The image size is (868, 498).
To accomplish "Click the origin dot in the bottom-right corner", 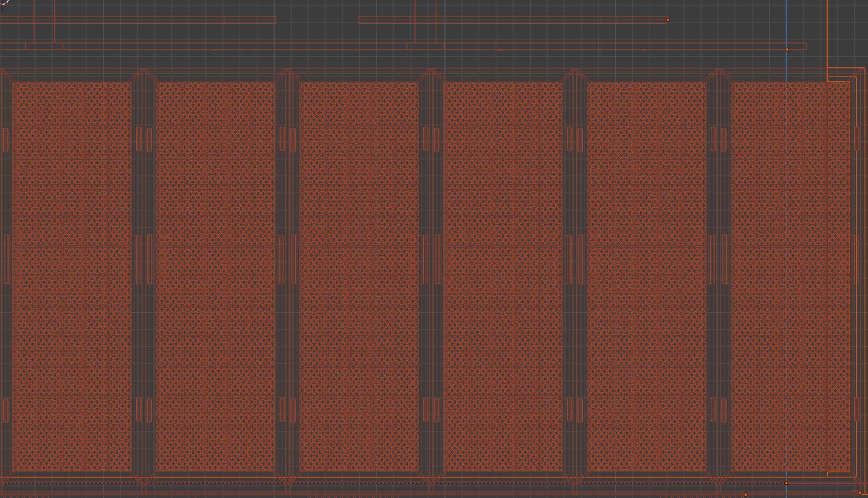I will click(859, 493).
